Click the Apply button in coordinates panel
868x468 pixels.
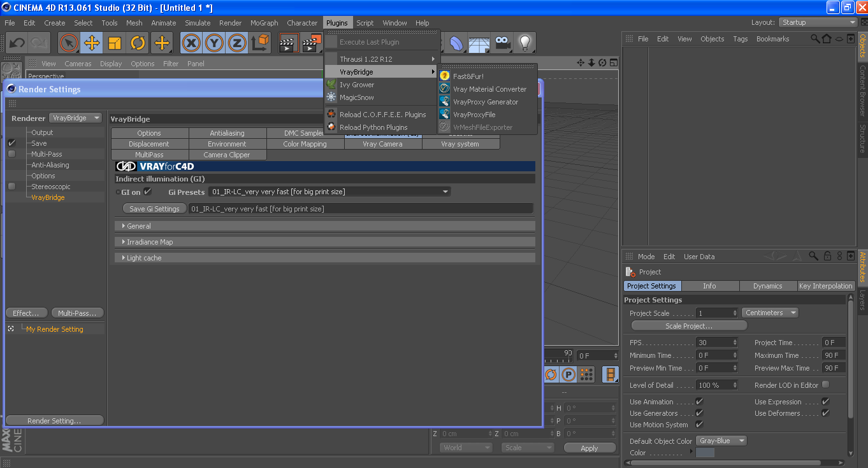(x=590, y=448)
